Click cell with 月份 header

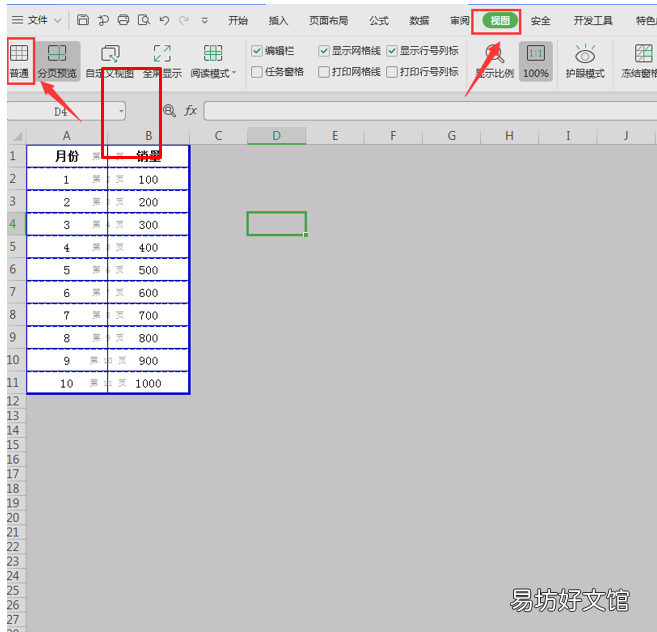pyautogui.click(x=67, y=156)
